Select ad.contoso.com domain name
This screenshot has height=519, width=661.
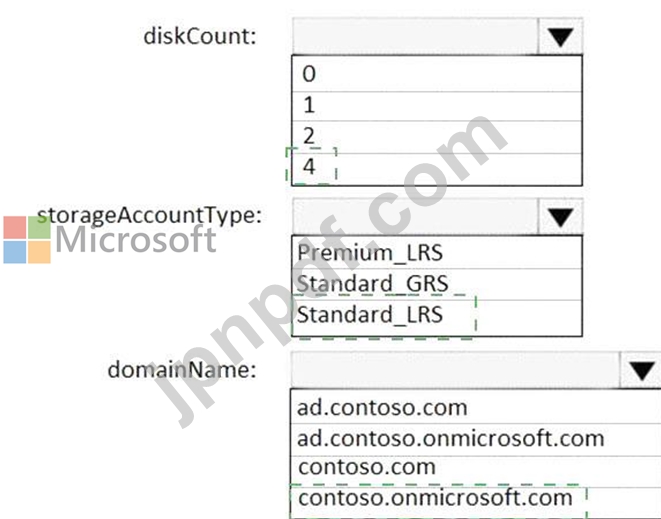(x=476, y=407)
